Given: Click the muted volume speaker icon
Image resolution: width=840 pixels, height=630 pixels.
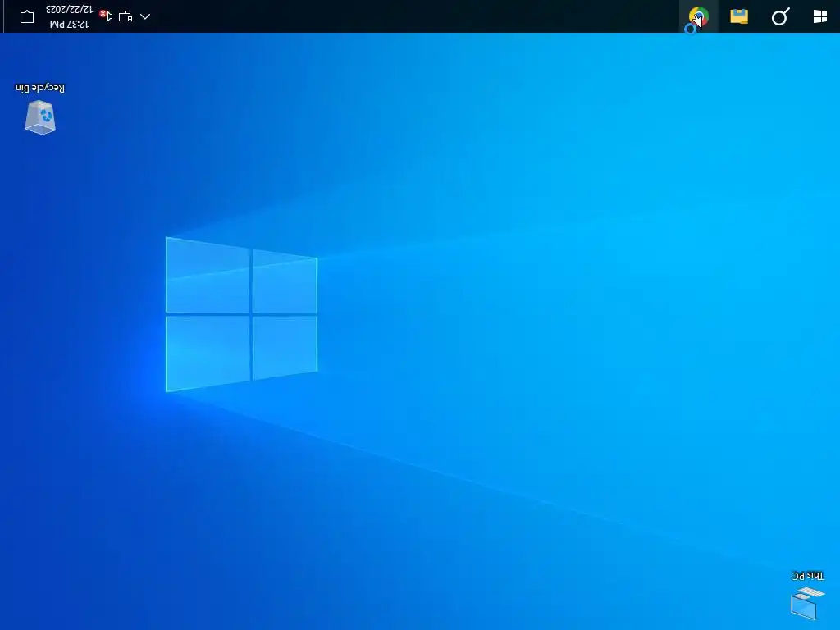Looking at the screenshot, I should [x=106, y=16].
